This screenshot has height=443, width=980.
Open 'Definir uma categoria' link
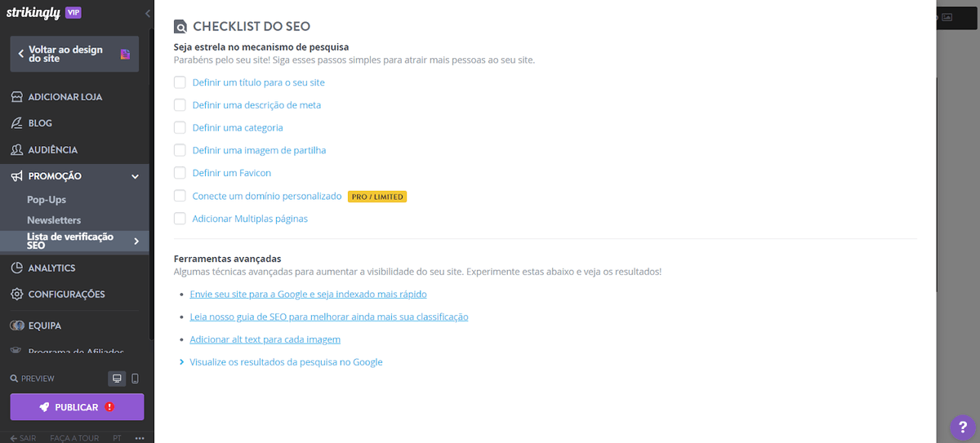(238, 128)
